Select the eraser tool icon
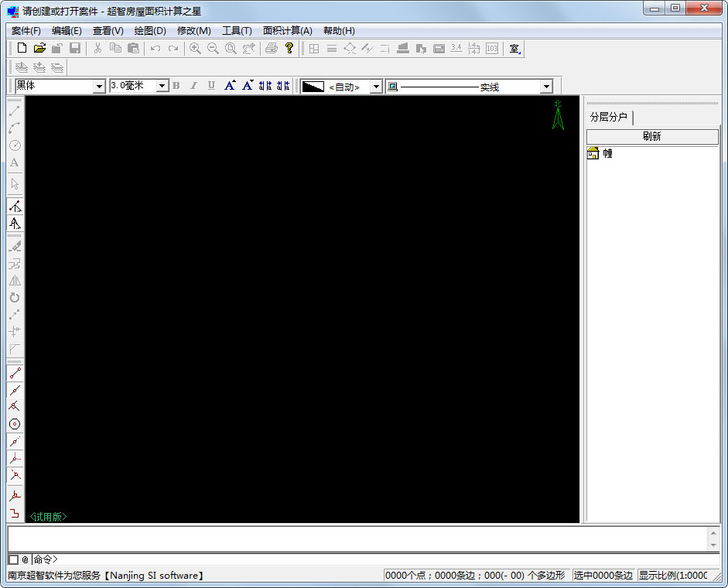 click(x=15, y=246)
